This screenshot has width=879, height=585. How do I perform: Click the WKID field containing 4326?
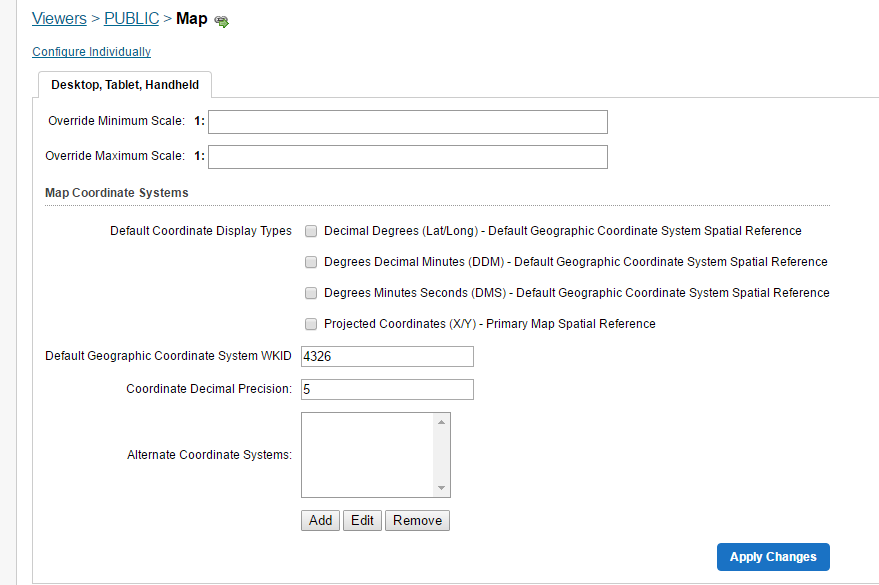(x=387, y=356)
